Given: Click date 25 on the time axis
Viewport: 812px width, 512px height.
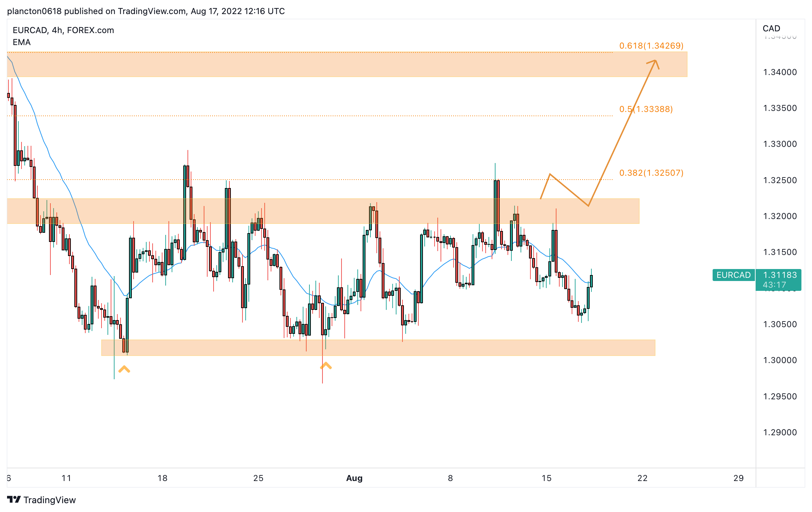Looking at the screenshot, I should [258, 478].
